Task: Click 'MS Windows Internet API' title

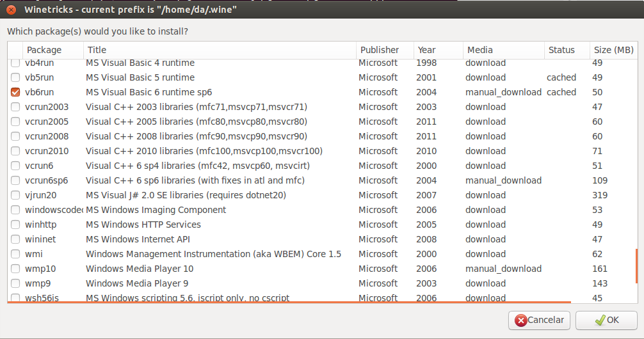Action: 138,239
